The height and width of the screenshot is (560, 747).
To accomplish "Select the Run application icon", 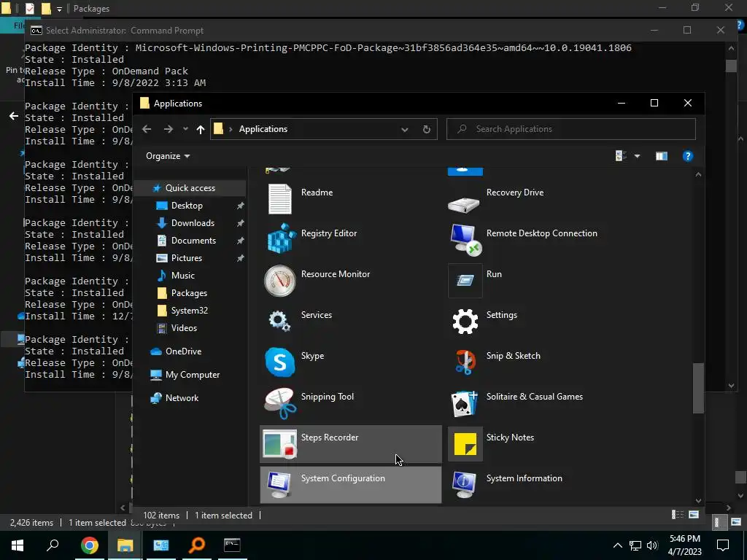I will pyautogui.click(x=465, y=281).
